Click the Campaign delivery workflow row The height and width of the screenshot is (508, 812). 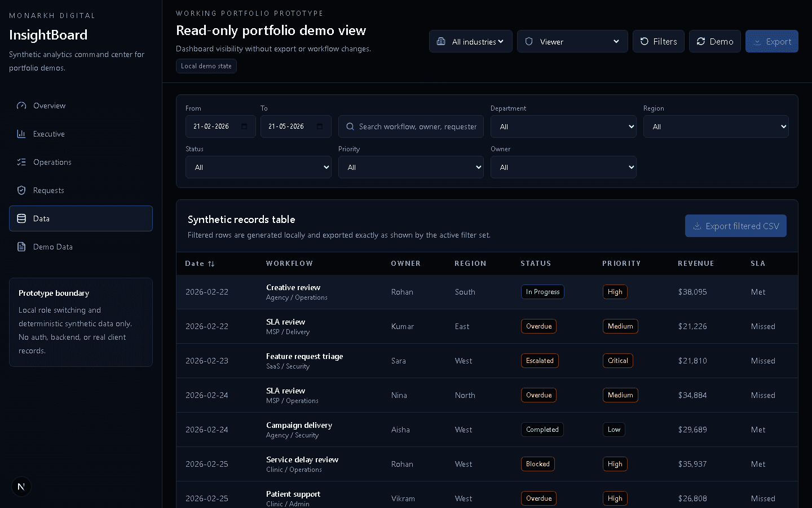pos(487,430)
